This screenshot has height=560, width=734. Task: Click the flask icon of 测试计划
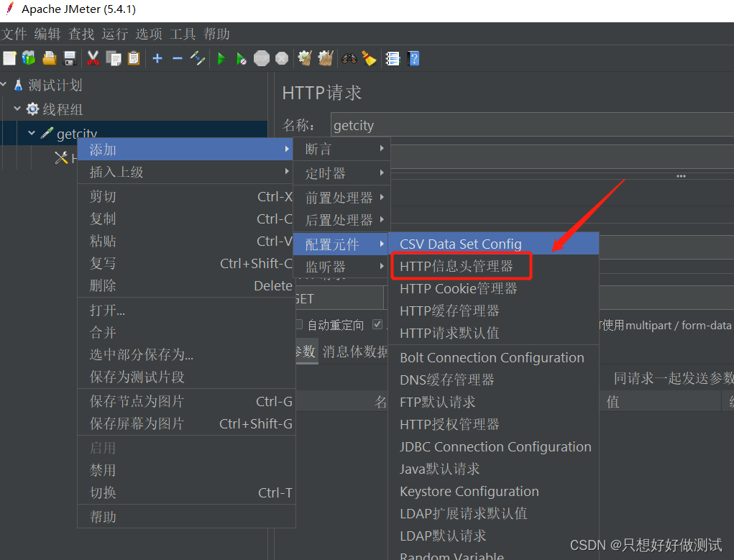(x=18, y=85)
